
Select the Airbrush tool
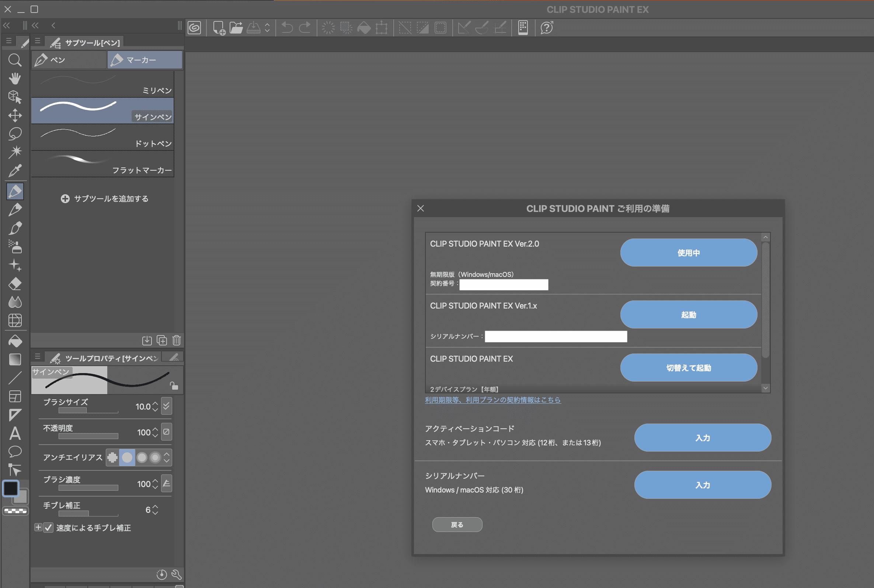click(15, 247)
